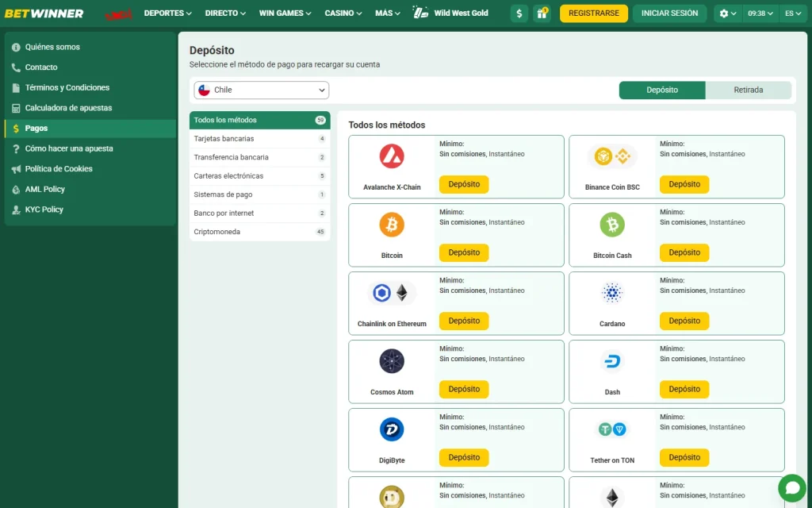Viewport: 812px width, 508px height.
Task: Click the Binance Coin BSC logo
Action: click(612, 156)
